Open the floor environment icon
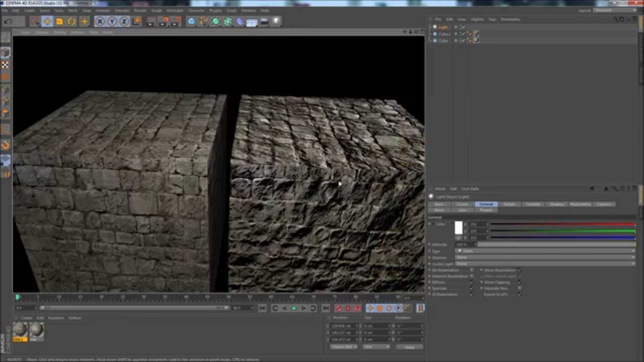This screenshot has width=644, height=362. [x=252, y=22]
